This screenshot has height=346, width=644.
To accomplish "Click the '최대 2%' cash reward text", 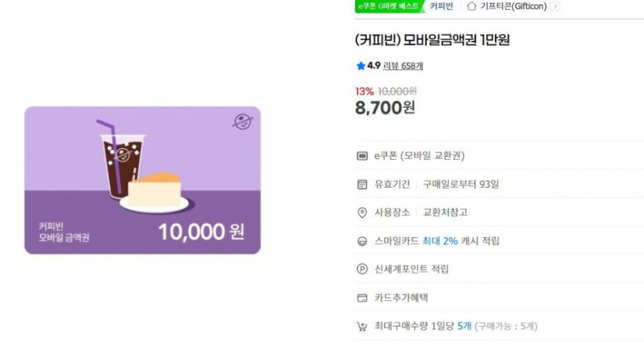I will point(440,241).
